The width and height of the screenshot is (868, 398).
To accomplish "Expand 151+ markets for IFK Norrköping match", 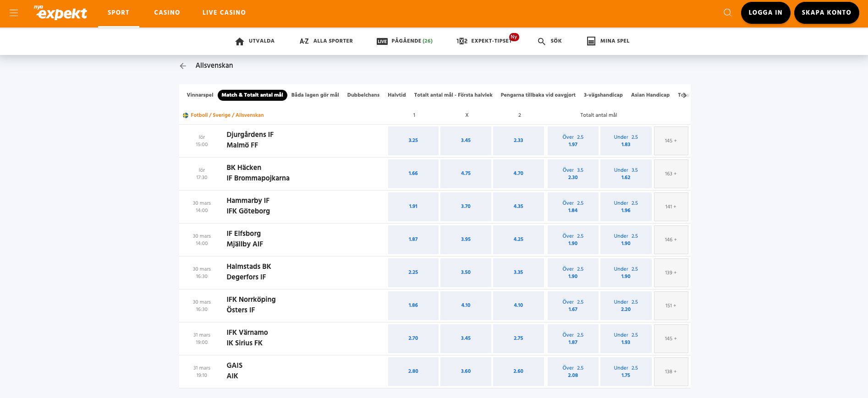I will 671,305.
